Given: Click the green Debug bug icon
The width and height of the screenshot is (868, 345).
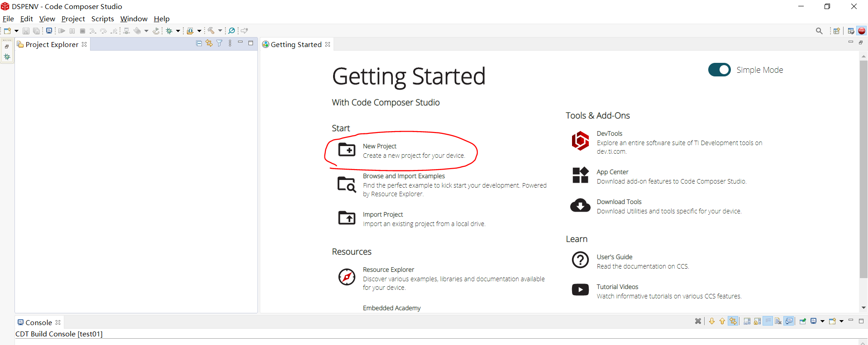Looking at the screenshot, I should tap(169, 31).
